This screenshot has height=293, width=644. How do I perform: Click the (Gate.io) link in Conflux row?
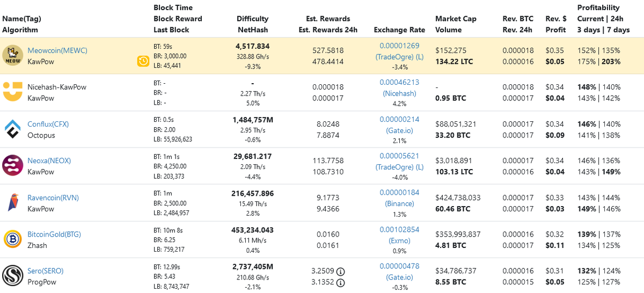(399, 130)
